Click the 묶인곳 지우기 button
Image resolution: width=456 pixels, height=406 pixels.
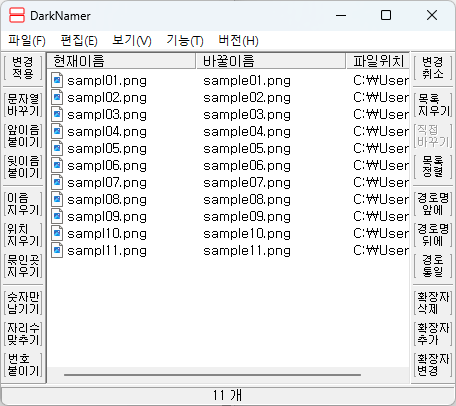pos(23,266)
